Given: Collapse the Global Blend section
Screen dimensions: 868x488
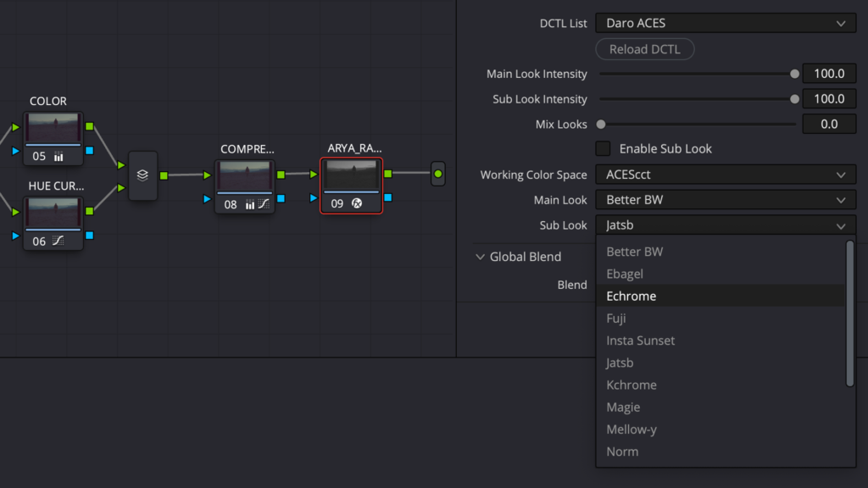Looking at the screenshot, I should (481, 257).
